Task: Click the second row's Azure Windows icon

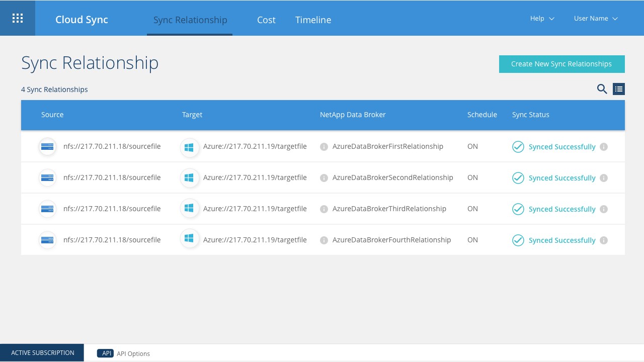Action: [189, 178]
